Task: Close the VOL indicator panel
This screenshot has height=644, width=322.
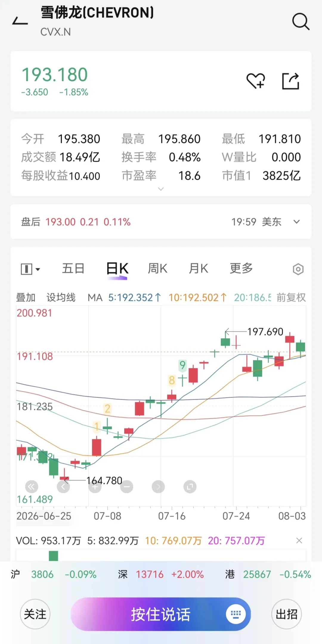Action: click(x=299, y=541)
